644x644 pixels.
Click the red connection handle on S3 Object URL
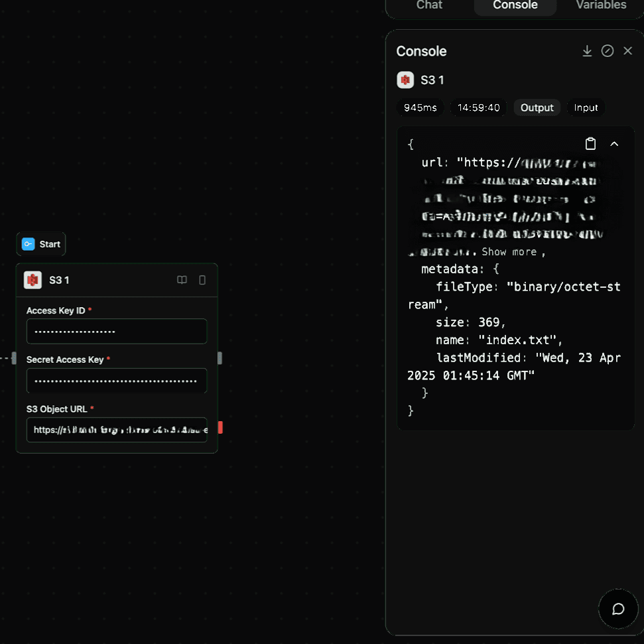tap(220, 429)
